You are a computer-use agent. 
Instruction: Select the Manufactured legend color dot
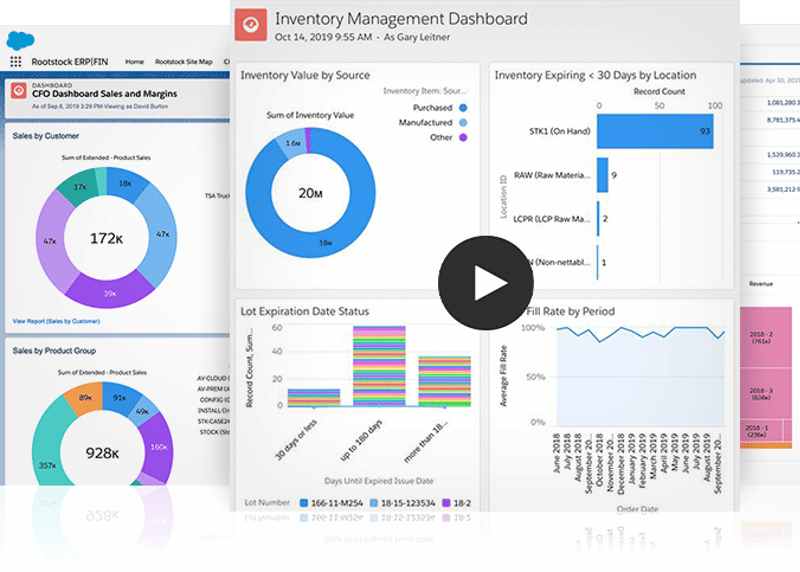coord(463,122)
